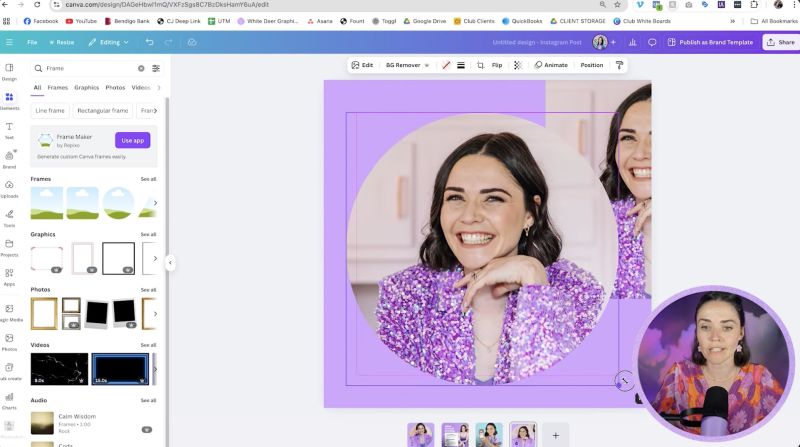Bookmark page with star icon

point(617,5)
